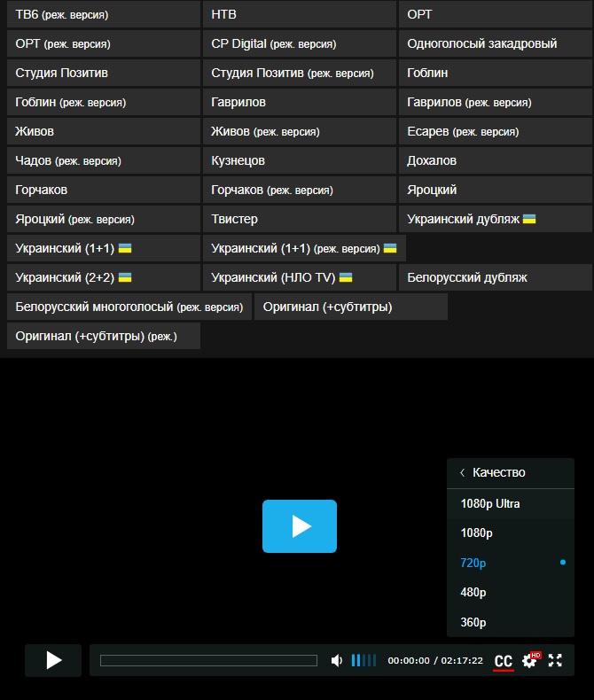Pick Одноголосый закадровый voiceover

pos(496,43)
